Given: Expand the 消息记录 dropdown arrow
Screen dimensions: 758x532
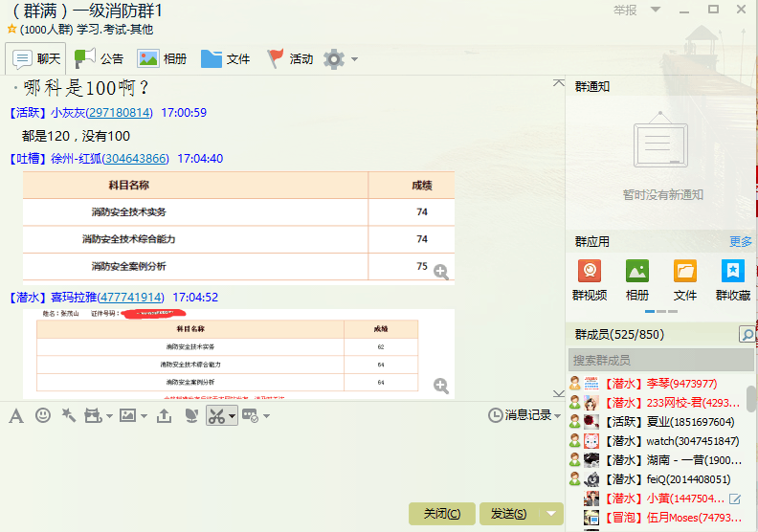Looking at the screenshot, I should (557, 416).
